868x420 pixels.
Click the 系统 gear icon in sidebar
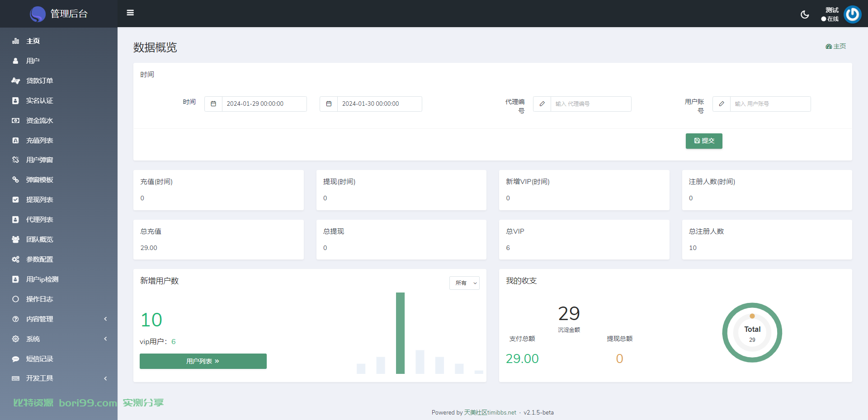pyautogui.click(x=15, y=339)
